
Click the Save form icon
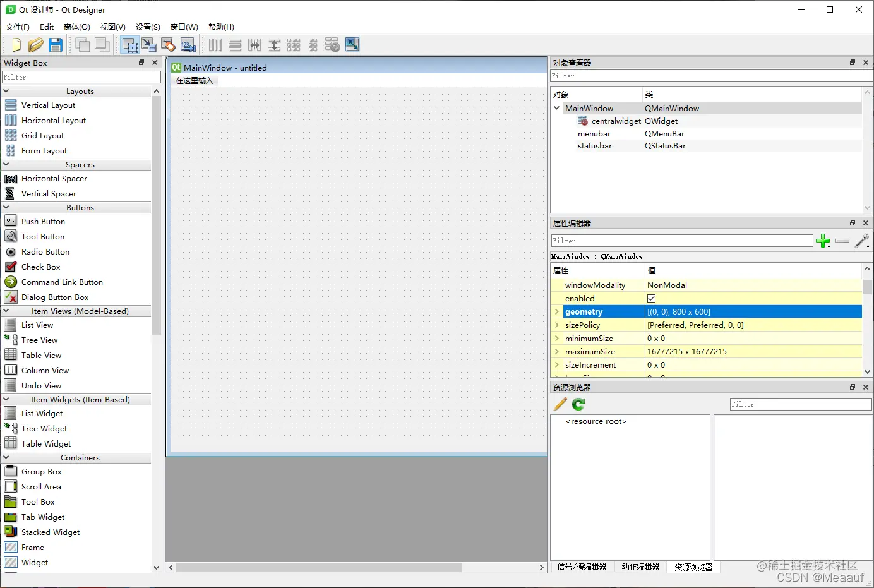(x=56, y=45)
